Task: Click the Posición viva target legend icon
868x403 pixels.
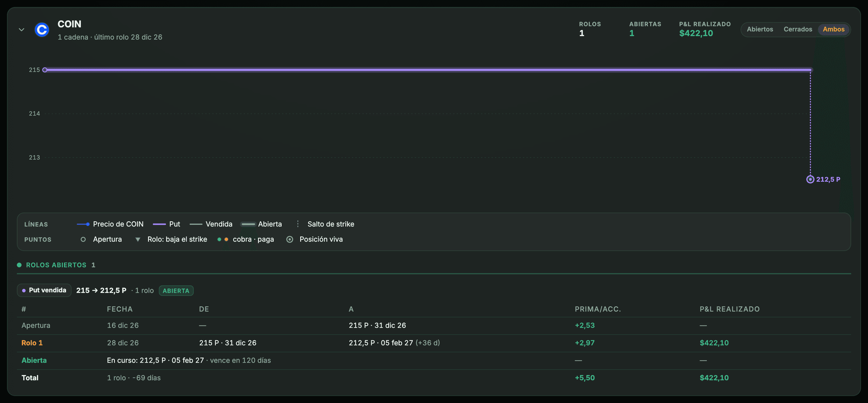Action: click(289, 239)
